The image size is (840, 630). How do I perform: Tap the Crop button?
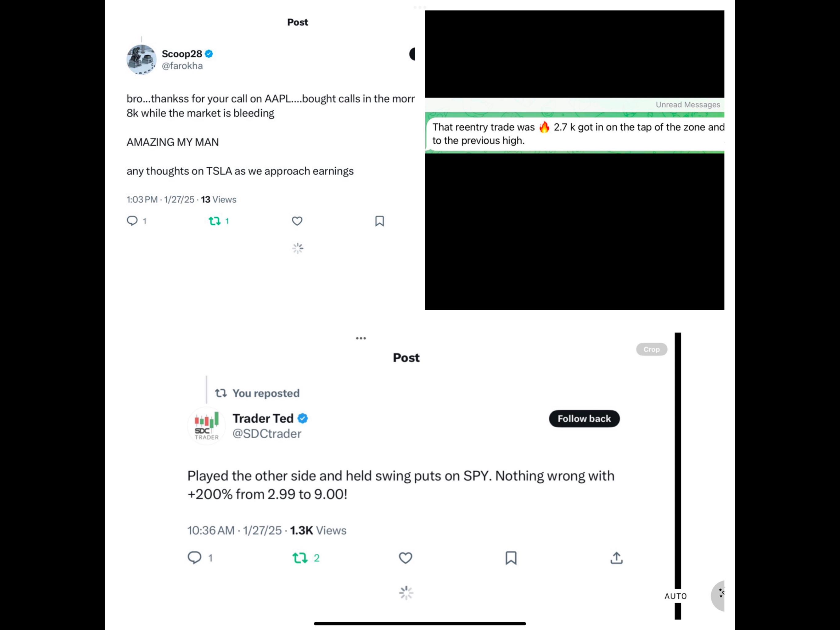tap(651, 349)
